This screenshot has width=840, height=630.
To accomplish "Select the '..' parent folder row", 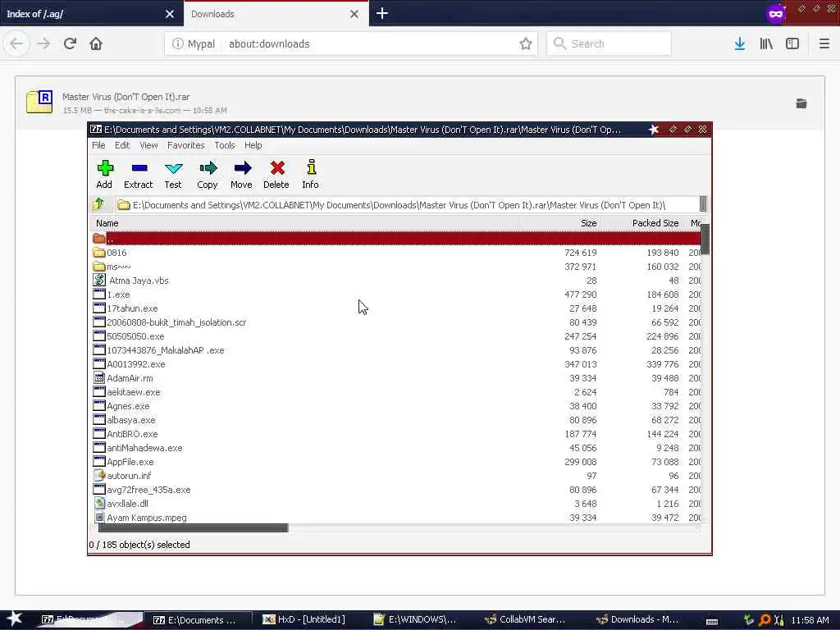I will (x=396, y=238).
